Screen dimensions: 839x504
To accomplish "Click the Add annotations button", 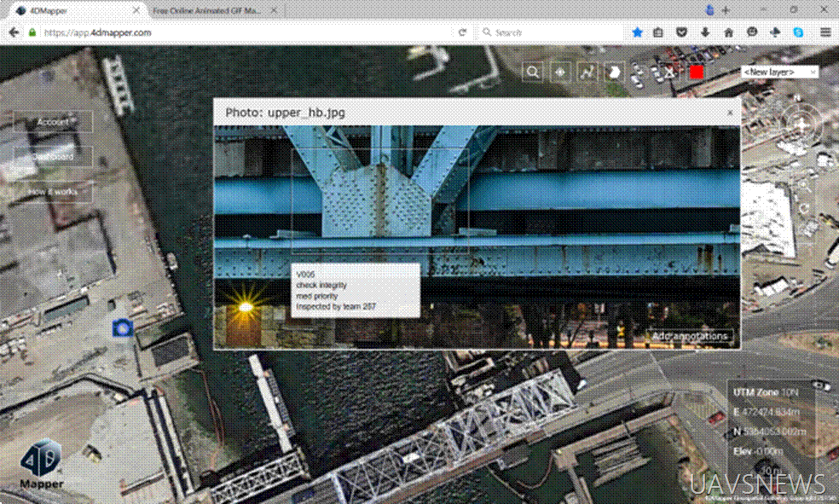I will tap(690, 336).
